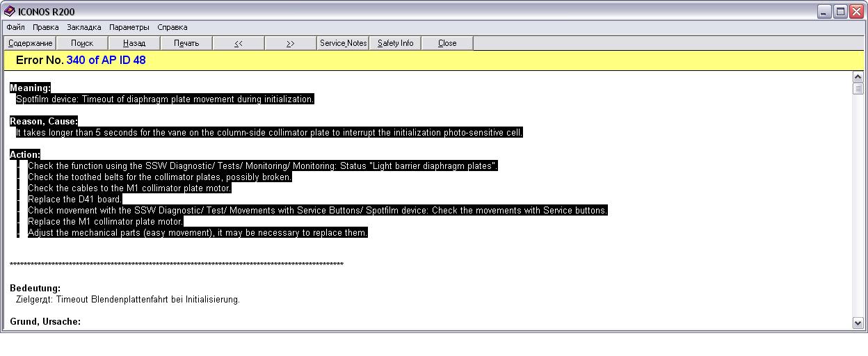Open Service Notes

click(343, 43)
